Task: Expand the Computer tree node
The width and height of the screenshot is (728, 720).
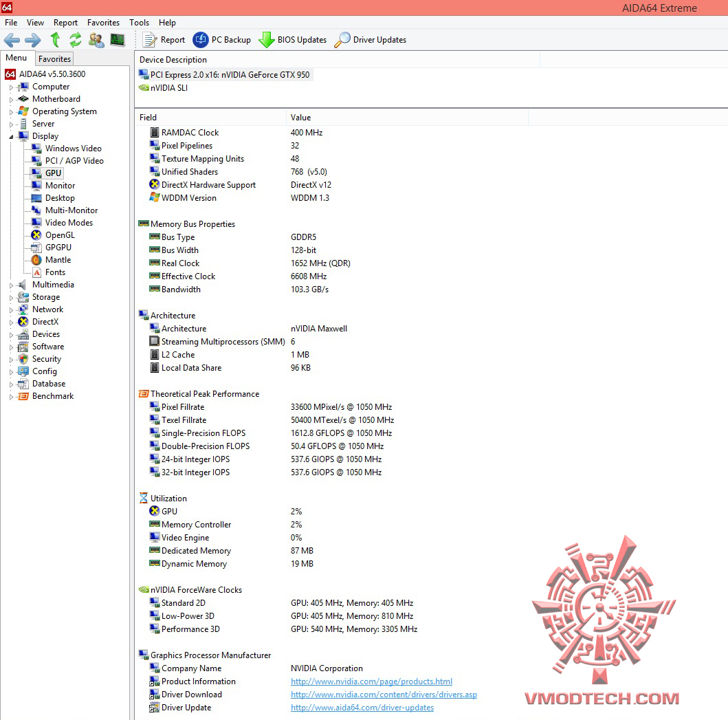Action: click(11, 87)
